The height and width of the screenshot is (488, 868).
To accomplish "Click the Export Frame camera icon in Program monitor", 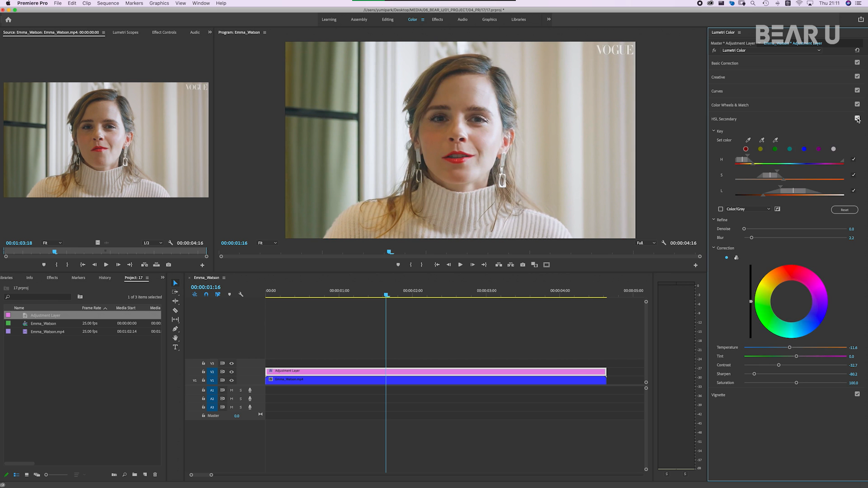I will tap(523, 265).
